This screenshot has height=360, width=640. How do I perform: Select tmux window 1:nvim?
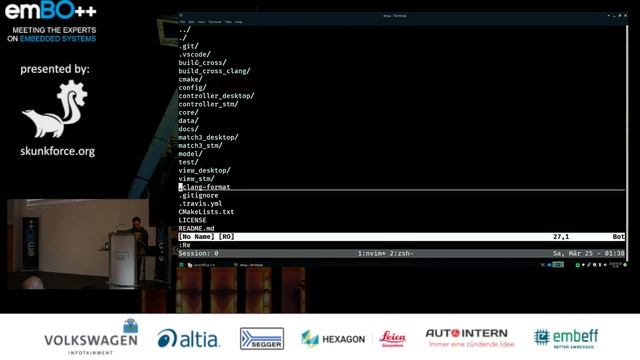tap(372, 253)
